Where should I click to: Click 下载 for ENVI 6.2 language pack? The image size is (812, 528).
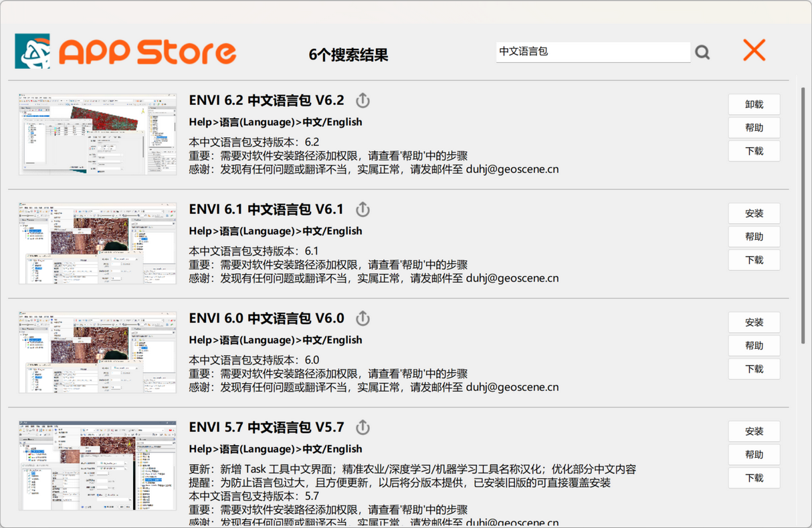pos(754,151)
